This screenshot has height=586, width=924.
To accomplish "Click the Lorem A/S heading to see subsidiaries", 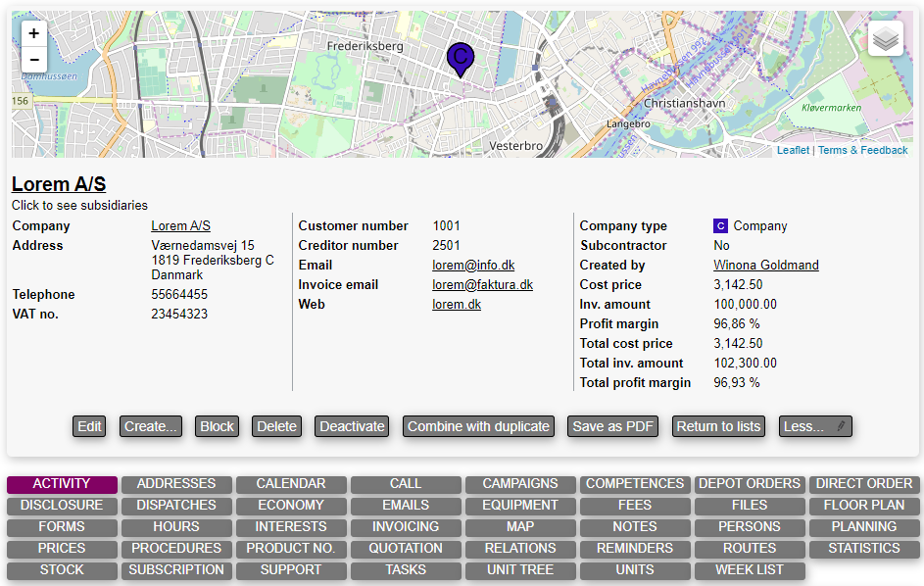I will [x=59, y=184].
